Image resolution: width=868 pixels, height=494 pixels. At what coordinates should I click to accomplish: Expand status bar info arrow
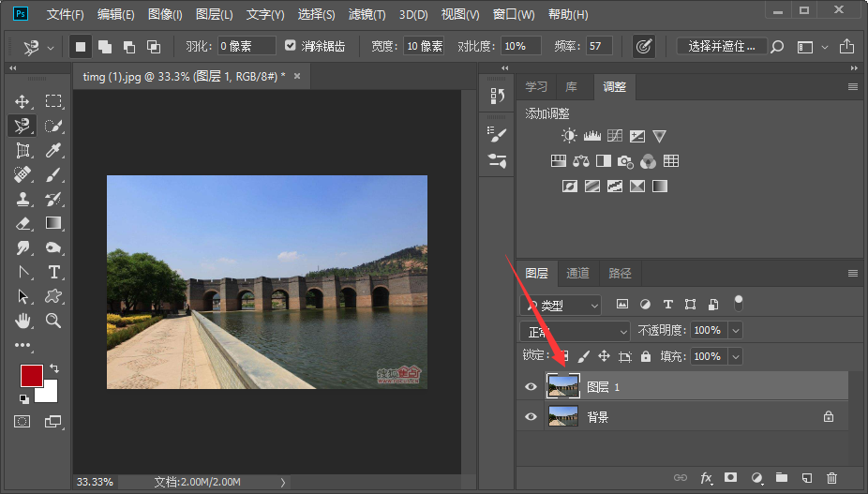(283, 483)
